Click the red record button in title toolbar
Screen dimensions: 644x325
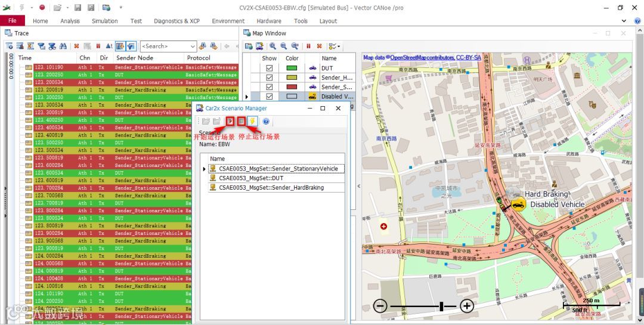42,7
